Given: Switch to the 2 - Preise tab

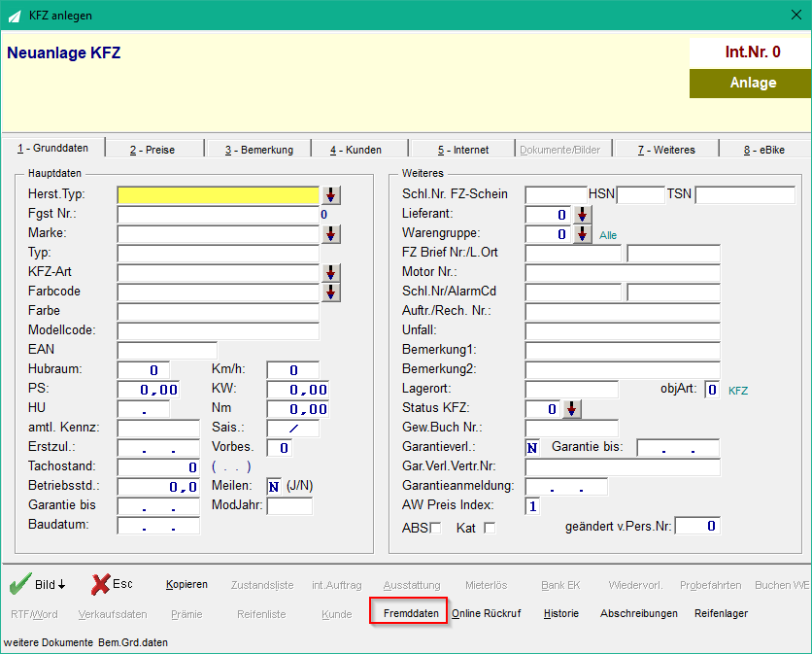Looking at the screenshot, I should (x=152, y=150).
